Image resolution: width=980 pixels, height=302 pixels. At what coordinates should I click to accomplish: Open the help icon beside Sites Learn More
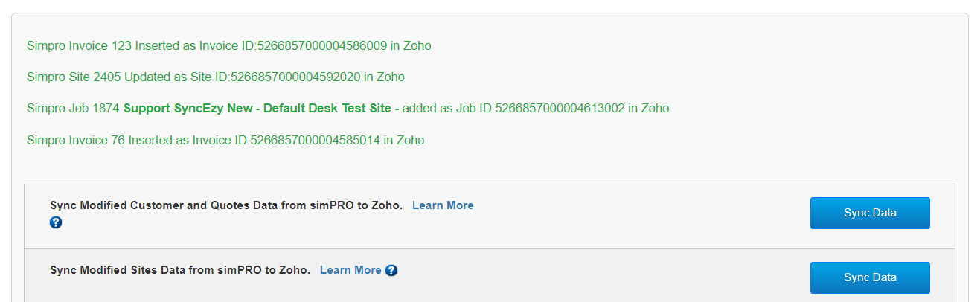tap(391, 270)
